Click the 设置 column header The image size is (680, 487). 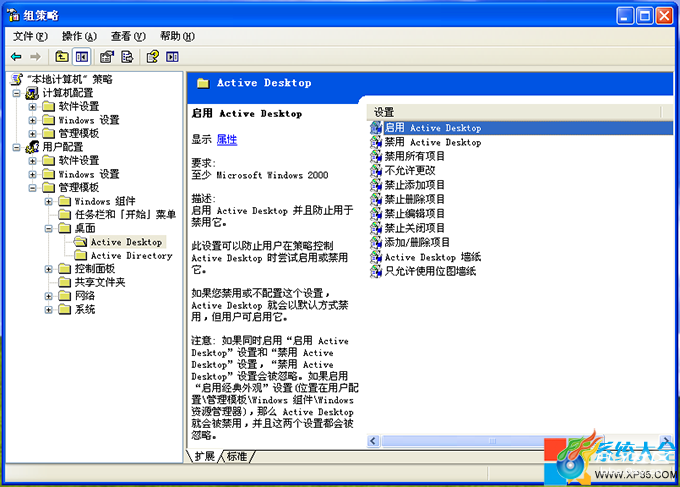[514, 112]
